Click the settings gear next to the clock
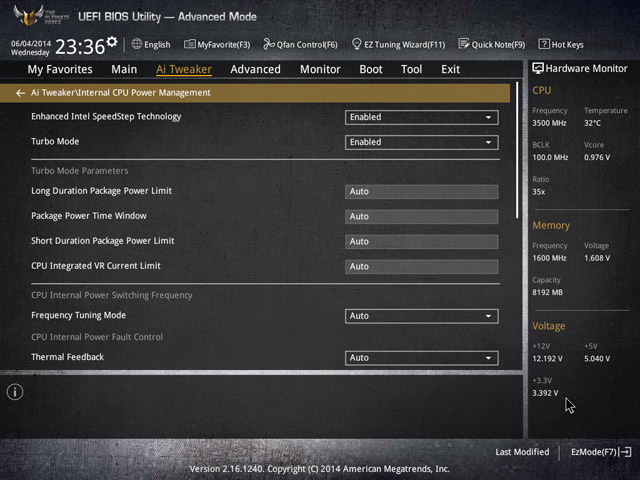This screenshot has height=480, width=640. pos(112,42)
